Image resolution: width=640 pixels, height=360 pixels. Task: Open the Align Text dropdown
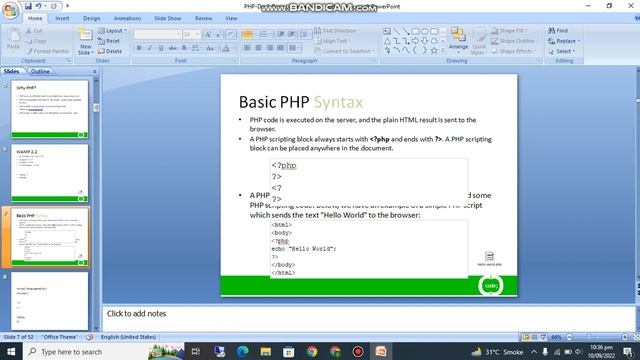pyautogui.click(x=332, y=41)
